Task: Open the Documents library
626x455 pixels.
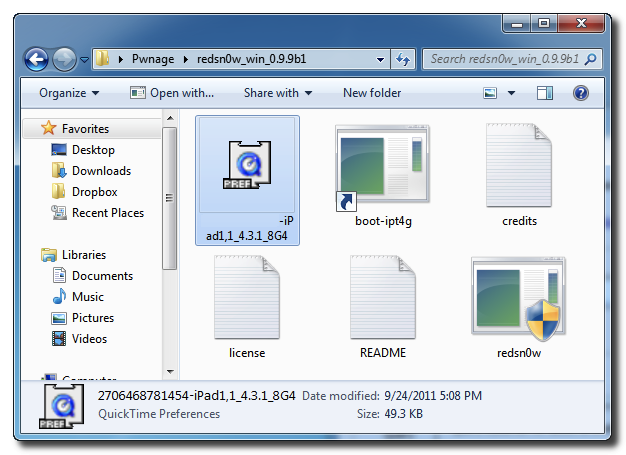Action: pos(102,276)
